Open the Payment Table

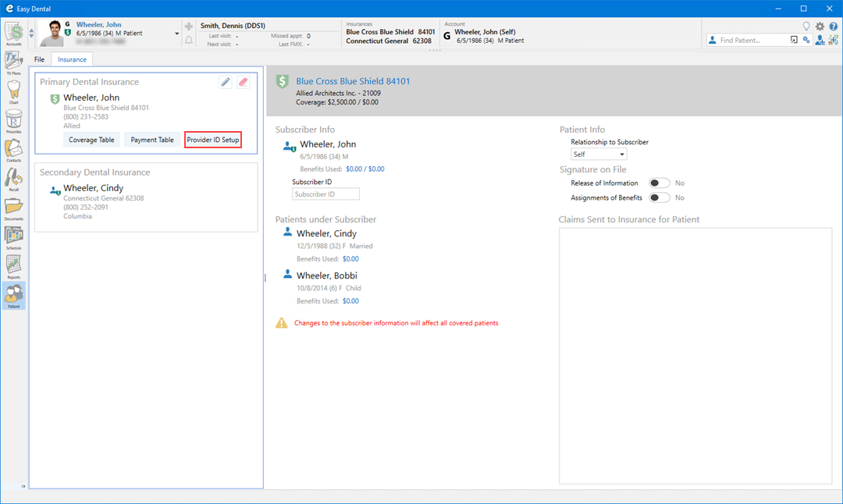(152, 140)
